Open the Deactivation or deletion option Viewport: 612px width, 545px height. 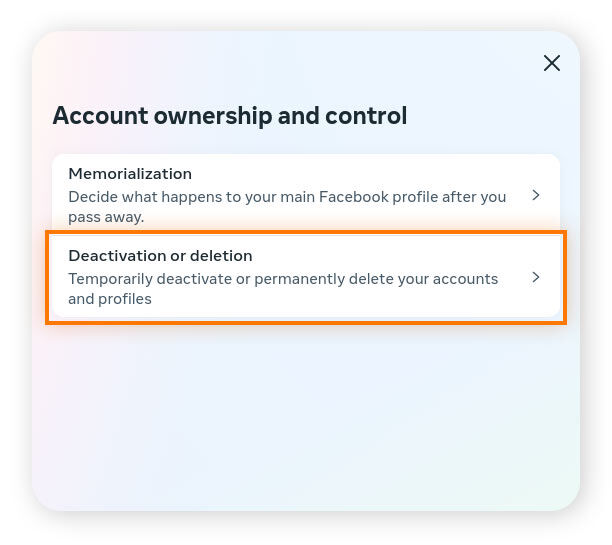coord(306,277)
